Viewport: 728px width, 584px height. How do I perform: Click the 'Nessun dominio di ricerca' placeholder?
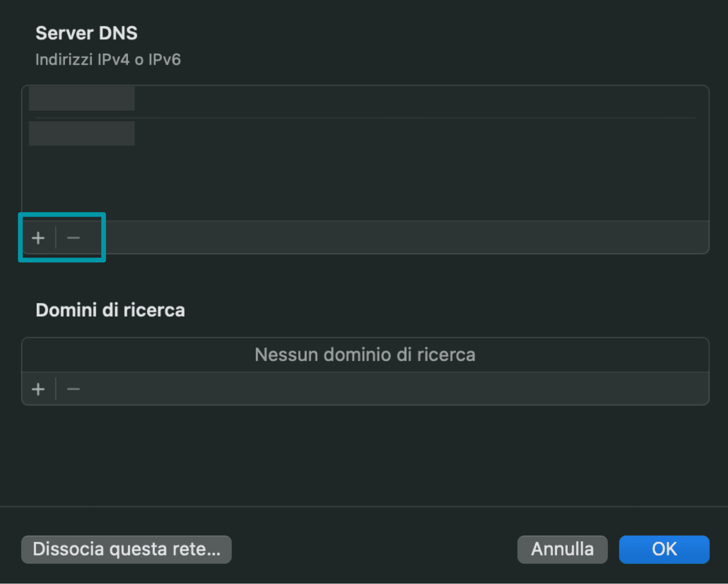[365, 355]
